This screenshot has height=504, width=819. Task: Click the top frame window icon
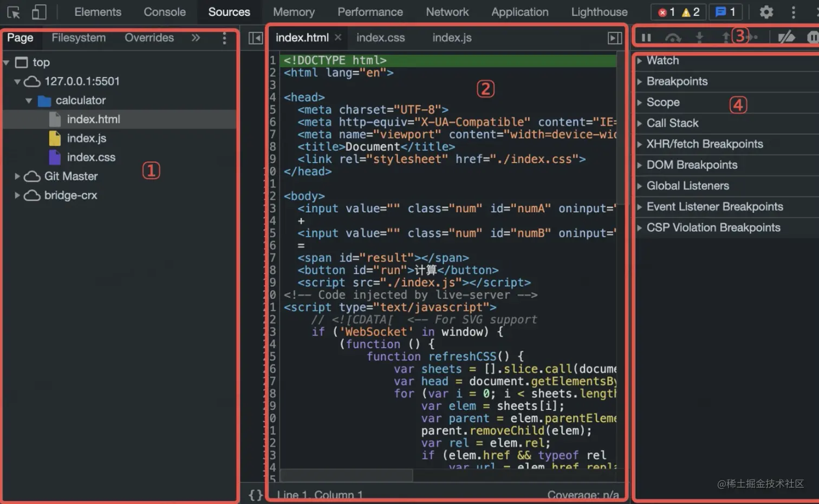pyautogui.click(x=21, y=62)
